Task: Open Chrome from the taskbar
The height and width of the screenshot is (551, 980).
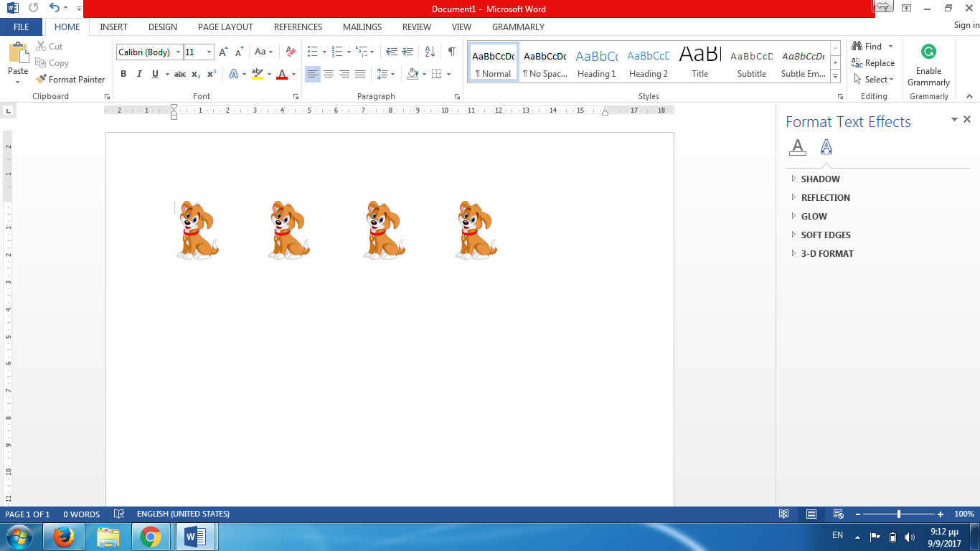Action: 150,537
